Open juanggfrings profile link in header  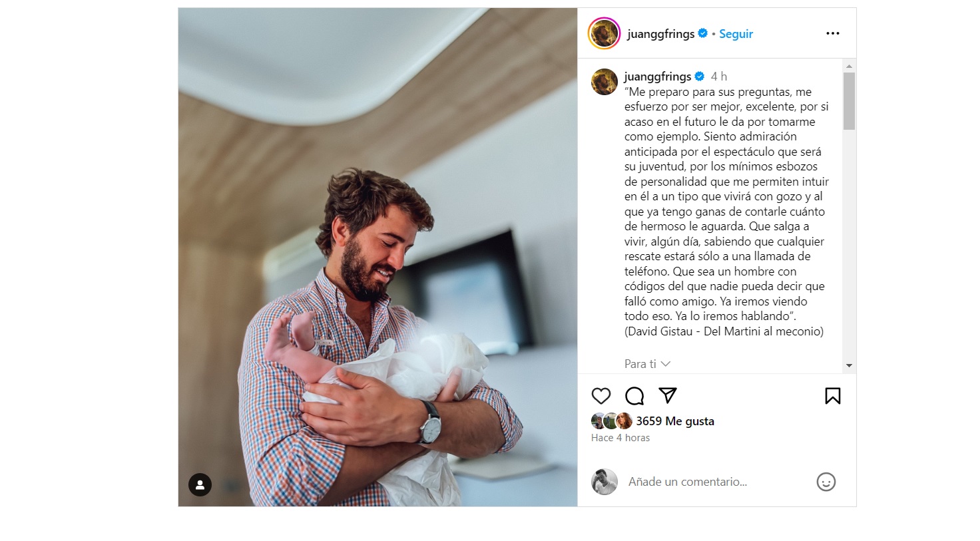660,34
